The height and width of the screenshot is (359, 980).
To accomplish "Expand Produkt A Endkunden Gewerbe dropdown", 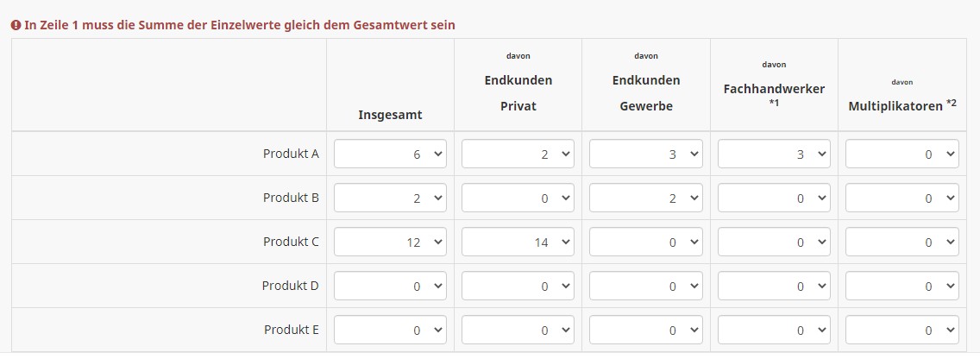I will point(645,154).
